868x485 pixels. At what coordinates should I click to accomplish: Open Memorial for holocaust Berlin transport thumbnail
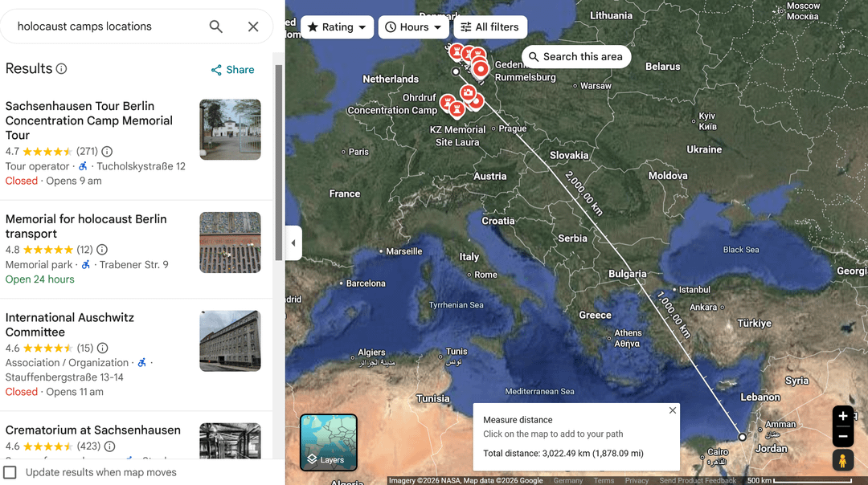[x=231, y=243]
